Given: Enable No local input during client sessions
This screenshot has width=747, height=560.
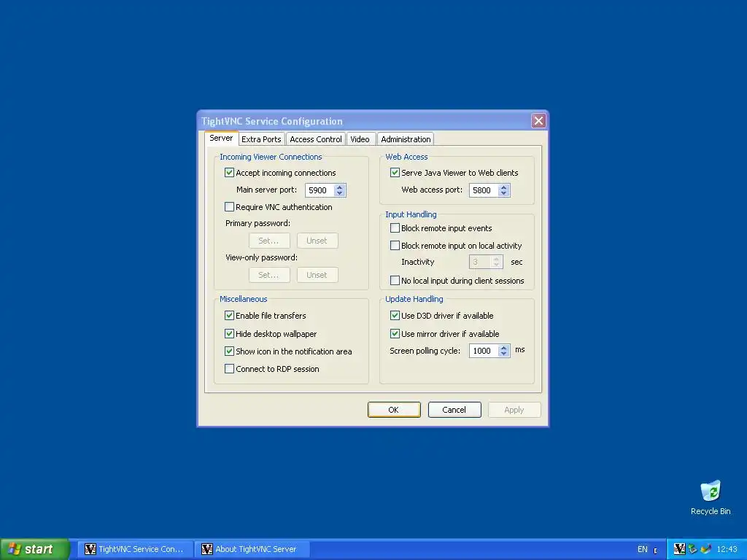Looking at the screenshot, I should point(395,281).
